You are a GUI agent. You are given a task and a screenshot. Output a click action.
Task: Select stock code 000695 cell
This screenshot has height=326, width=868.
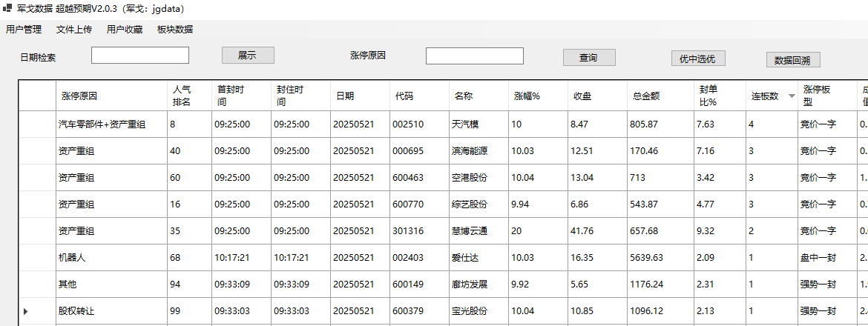[x=419, y=151]
